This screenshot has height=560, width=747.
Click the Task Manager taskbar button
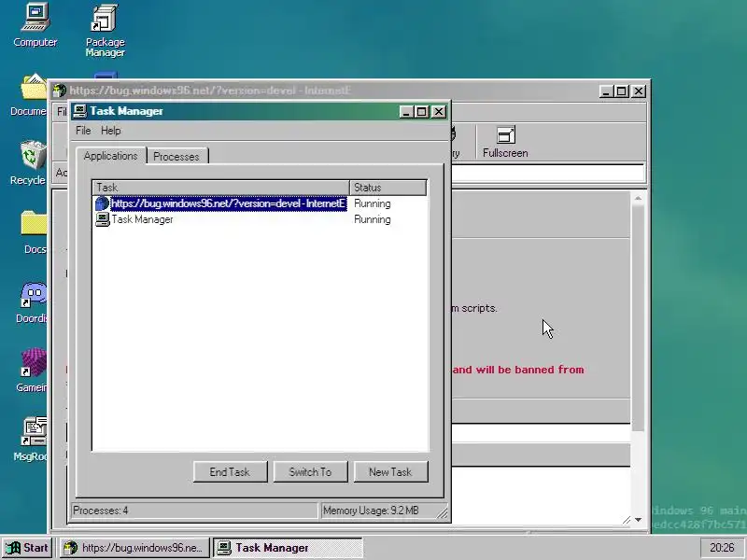(288, 548)
